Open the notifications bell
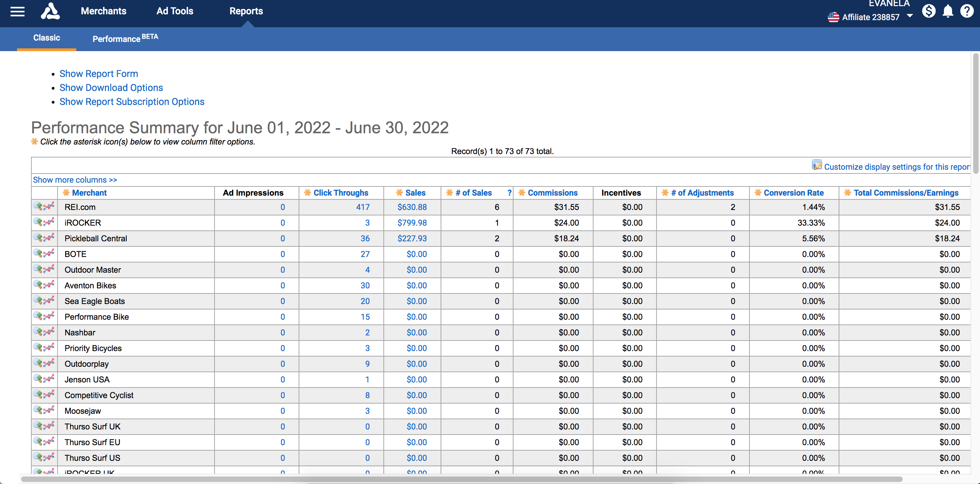Viewport: 980px width, 484px height. coord(948,12)
